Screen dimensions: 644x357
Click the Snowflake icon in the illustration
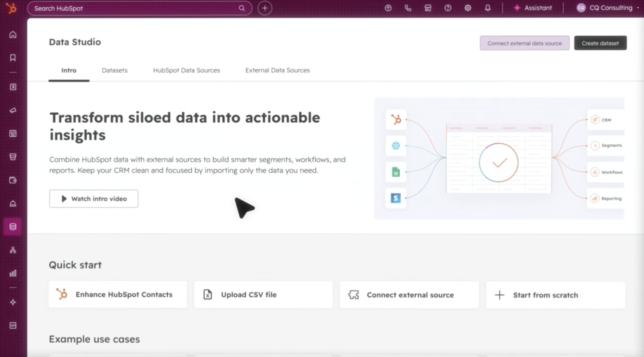coord(396,146)
